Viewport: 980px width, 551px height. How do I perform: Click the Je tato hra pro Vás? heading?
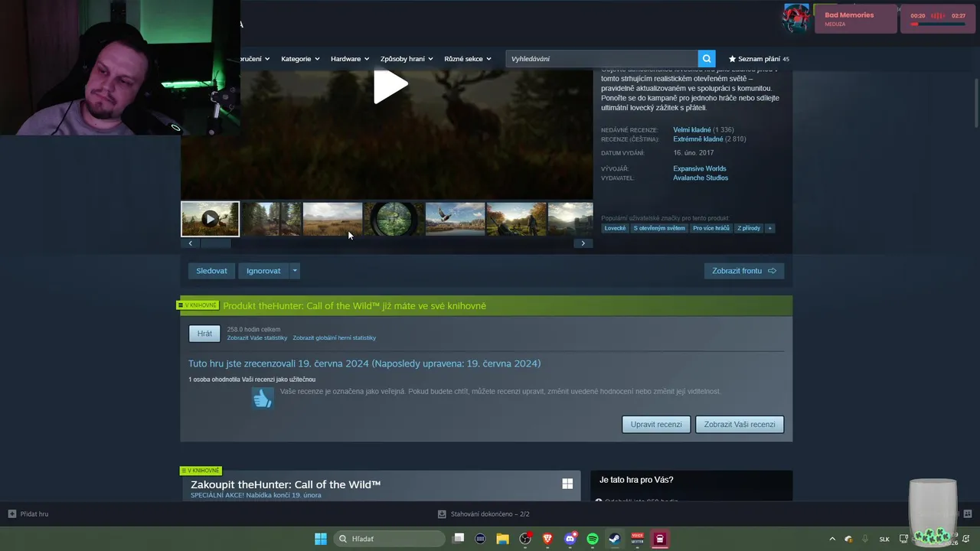(636, 480)
